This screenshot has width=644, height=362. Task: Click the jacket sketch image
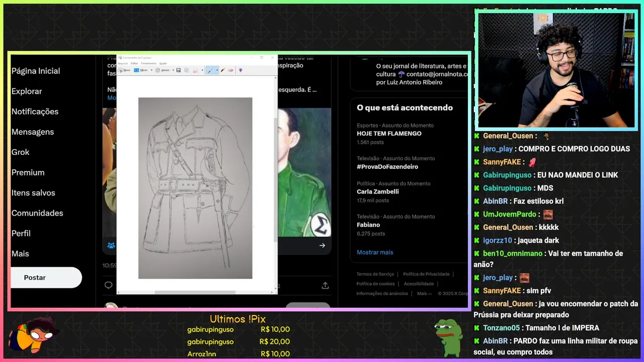[x=195, y=188]
